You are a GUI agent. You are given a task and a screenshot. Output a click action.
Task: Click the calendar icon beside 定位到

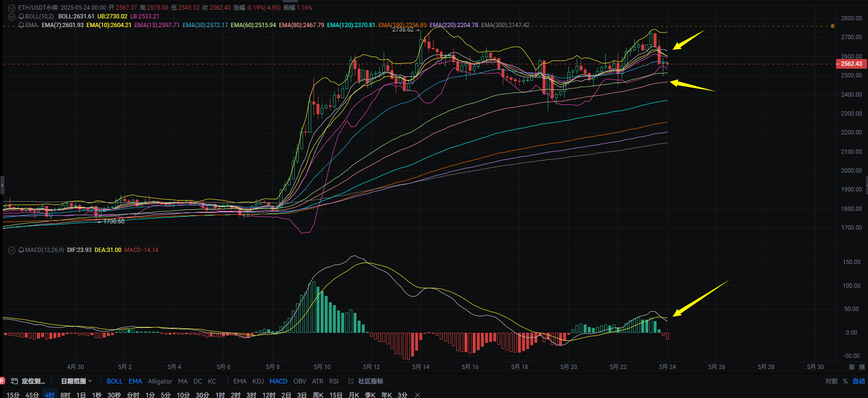pos(15,381)
